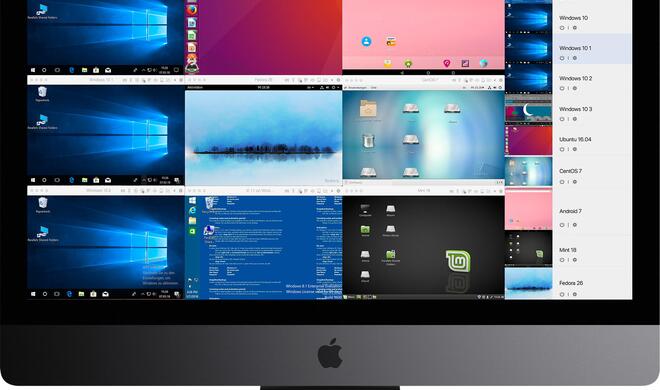Toggle power for CentOS 7 in sidebar
Viewport: 660px width, 390px height.
[562, 182]
